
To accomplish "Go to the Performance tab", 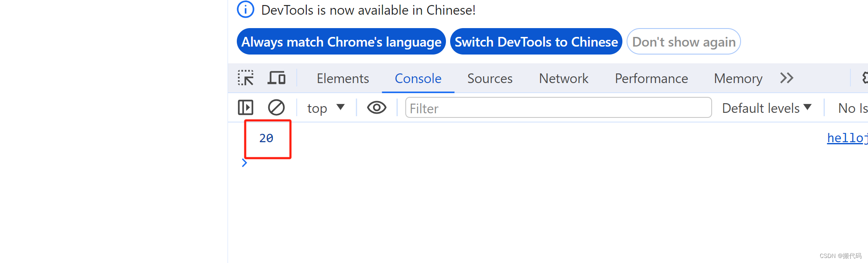I will (x=651, y=78).
